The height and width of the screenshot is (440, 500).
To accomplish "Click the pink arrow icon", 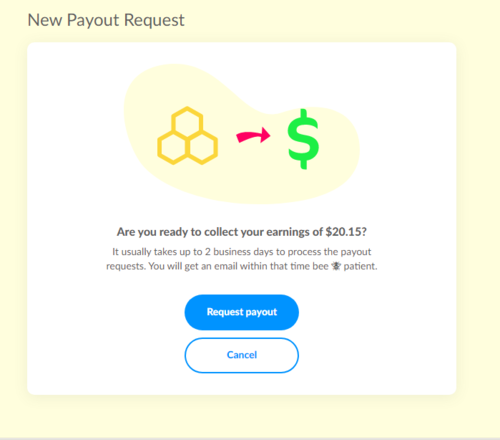I will pyautogui.click(x=253, y=135).
